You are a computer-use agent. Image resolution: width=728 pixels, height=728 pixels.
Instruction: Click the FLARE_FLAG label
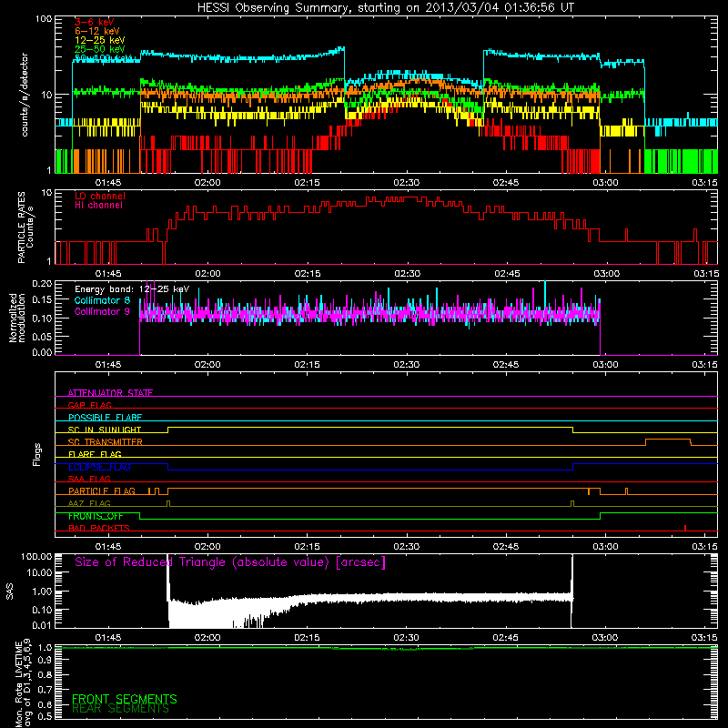95,454
